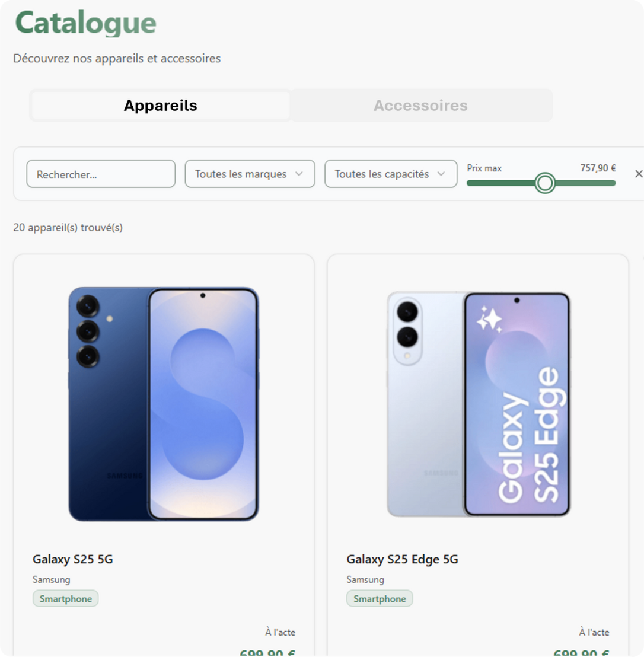Image resolution: width=644 pixels, height=657 pixels.
Task: Click Samsung brand under Galaxy S25 5G
Action: (52, 579)
